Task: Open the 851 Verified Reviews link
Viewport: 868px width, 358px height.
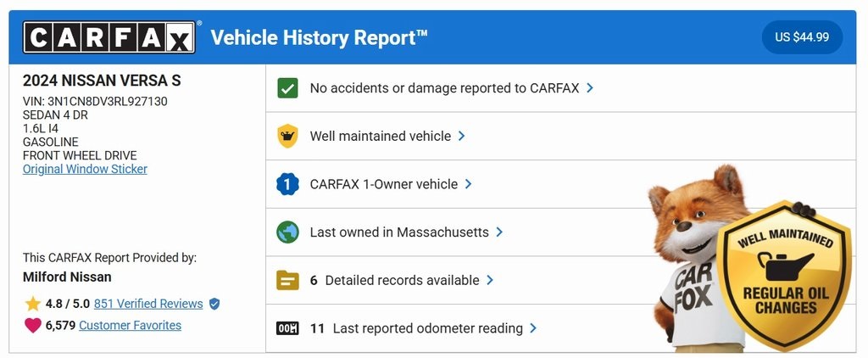Action: 148,304
